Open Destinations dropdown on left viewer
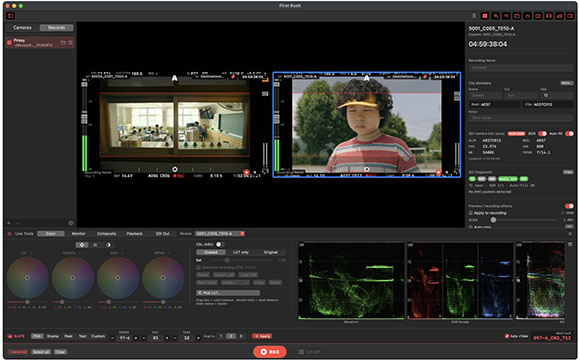This screenshot has width=580, height=362. (209, 77)
